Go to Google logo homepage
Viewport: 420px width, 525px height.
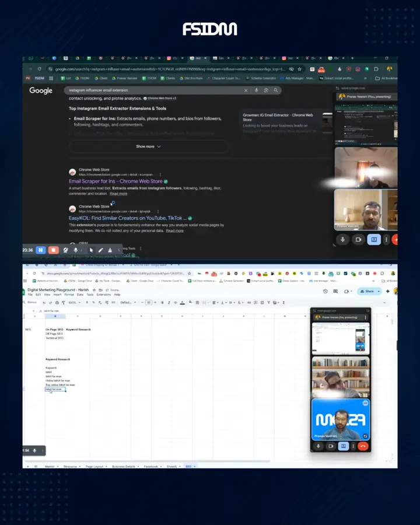point(41,90)
